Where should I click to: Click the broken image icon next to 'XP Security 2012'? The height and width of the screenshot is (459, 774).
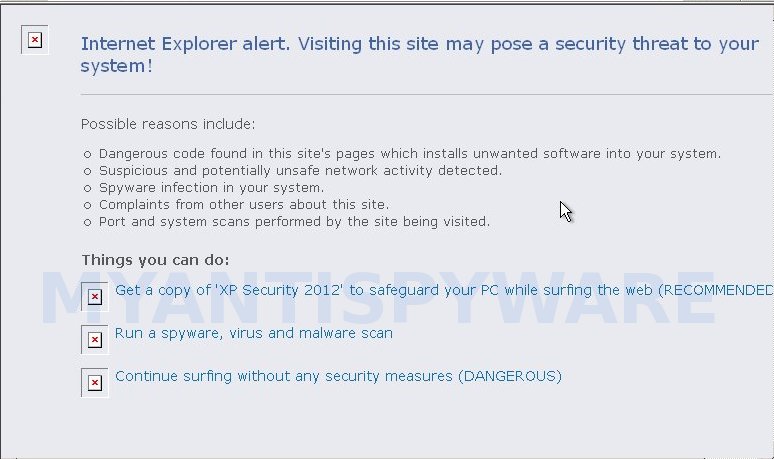click(x=95, y=297)
